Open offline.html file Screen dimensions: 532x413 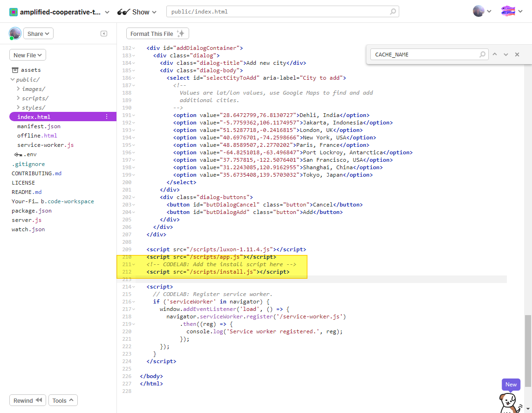pos(37,135)
